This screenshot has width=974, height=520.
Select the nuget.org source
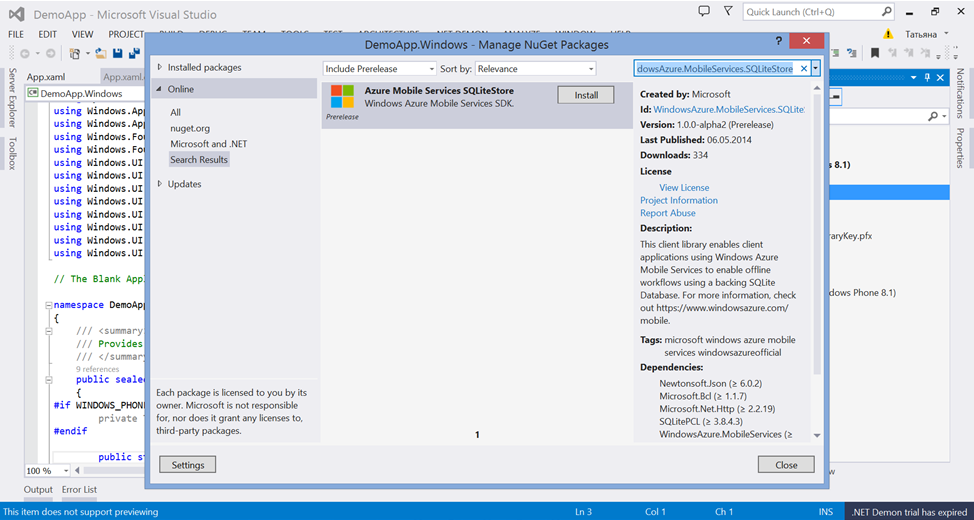pos(190,128)
